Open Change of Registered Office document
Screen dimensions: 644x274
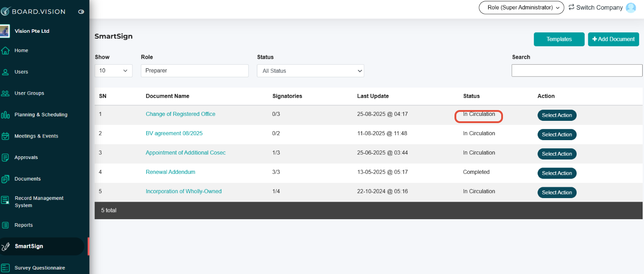point(181,114)
